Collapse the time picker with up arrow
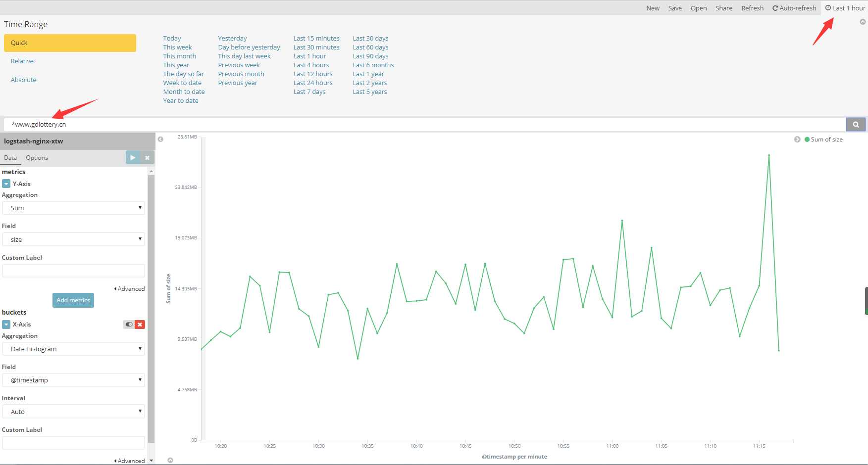This screenshot has height=465, width=868. point(863,22)
